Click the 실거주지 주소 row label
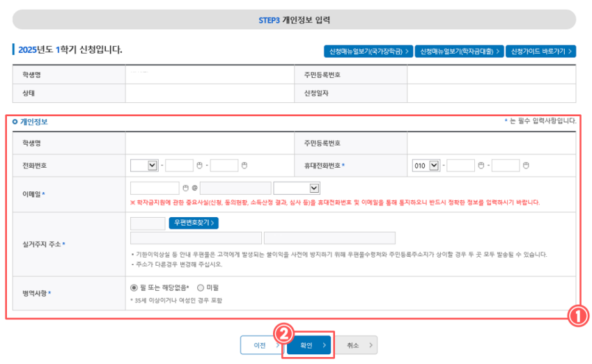592x364 pixels. 44,244
